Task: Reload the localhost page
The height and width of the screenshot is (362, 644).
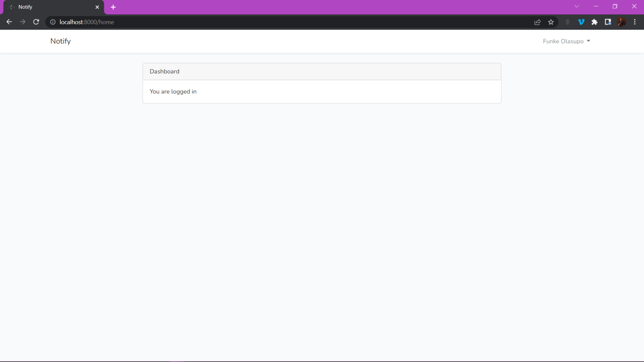Action: pyautogui.click(x=36, y=22)
